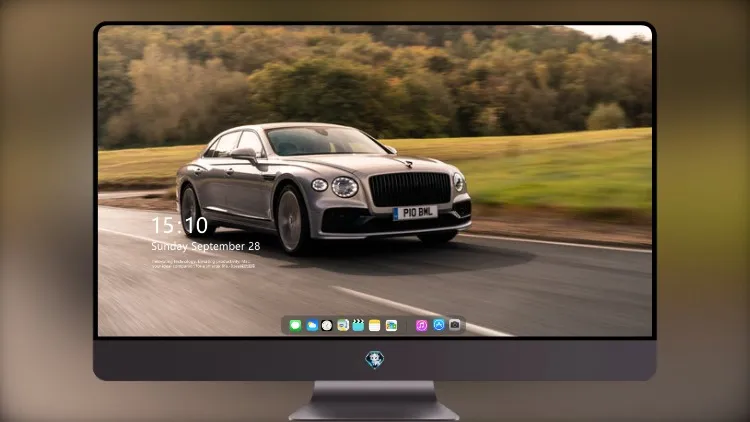Launch the teal clapperboard video app
The width and height of the screenshot is (750, 422).
358,326
